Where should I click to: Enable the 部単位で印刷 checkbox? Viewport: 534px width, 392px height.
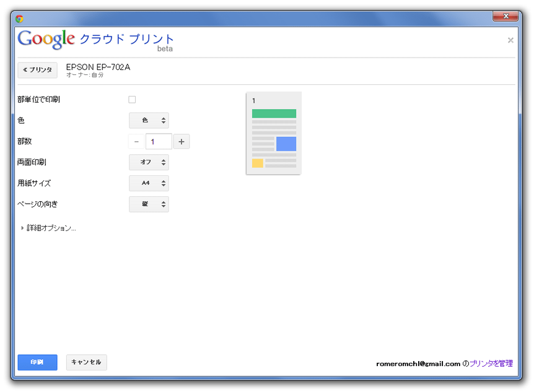pos(132,100)
